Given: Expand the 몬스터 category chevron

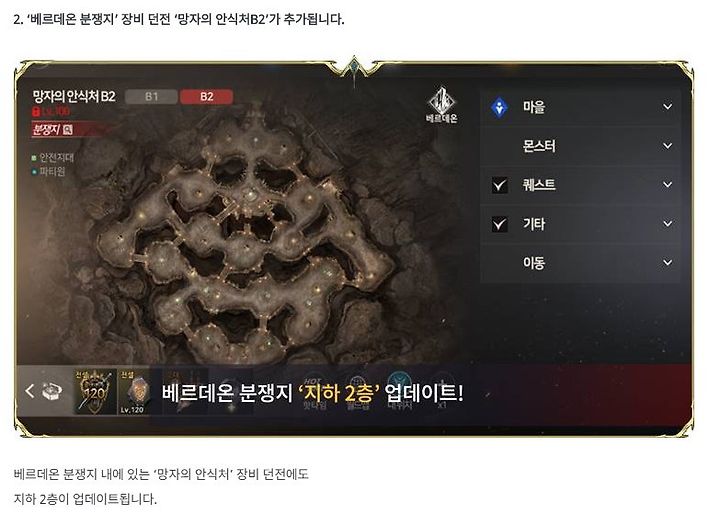Looking at the screenshot, I should 668,146.
